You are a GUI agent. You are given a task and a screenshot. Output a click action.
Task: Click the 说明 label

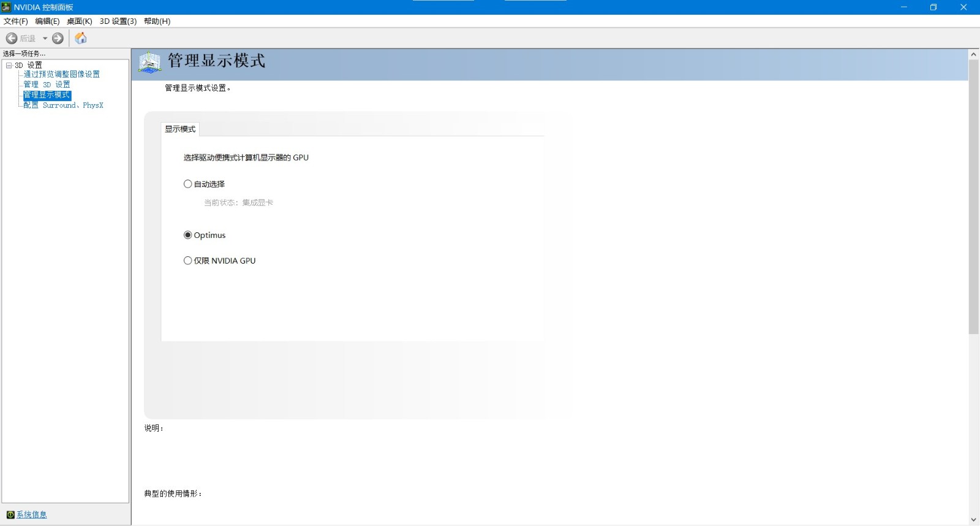point(154,428)
